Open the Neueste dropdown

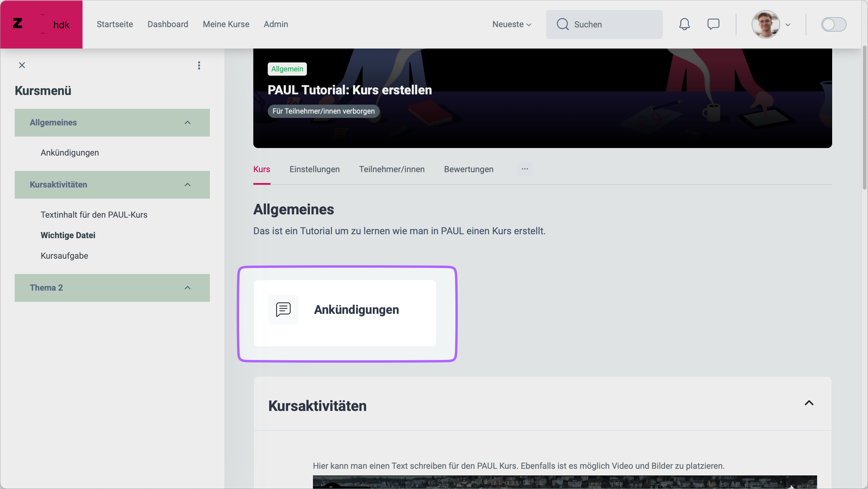(511, 24)
